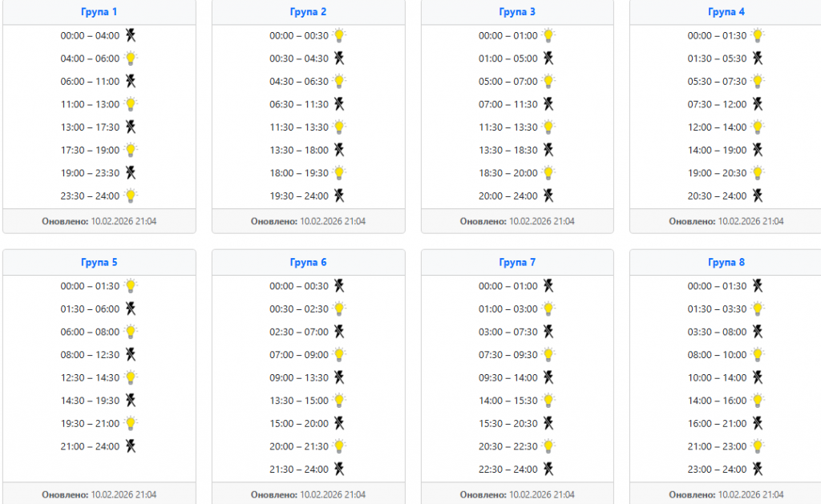Open the Група 1 header link
The width and height of the screenshot is (821, 504).
[99, 12]
